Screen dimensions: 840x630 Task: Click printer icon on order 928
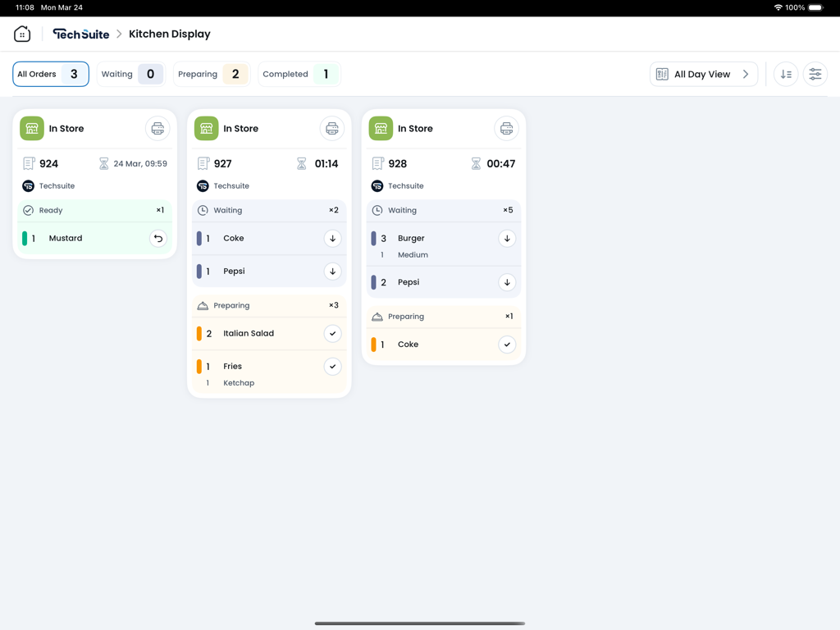(506, 129)
